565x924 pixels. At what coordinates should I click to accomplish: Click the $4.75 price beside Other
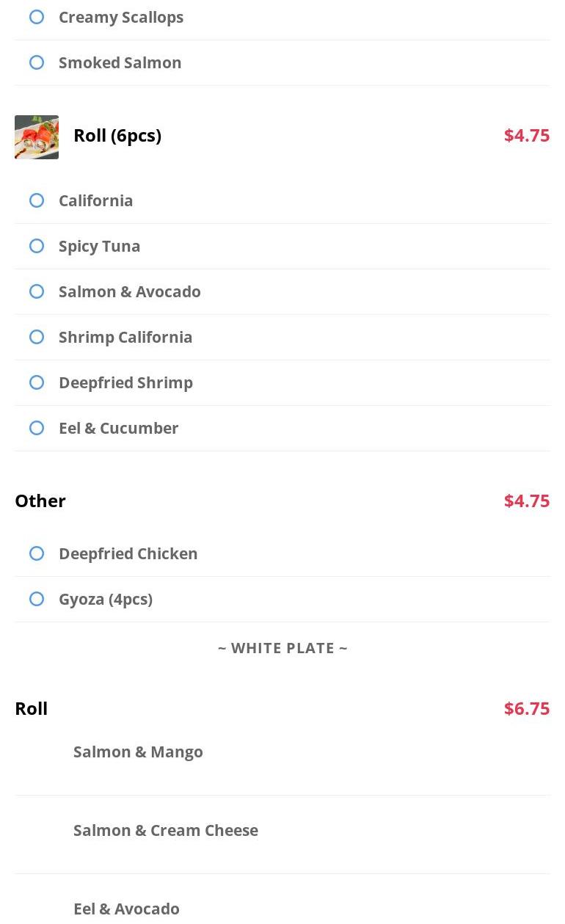tap(526, 501)
